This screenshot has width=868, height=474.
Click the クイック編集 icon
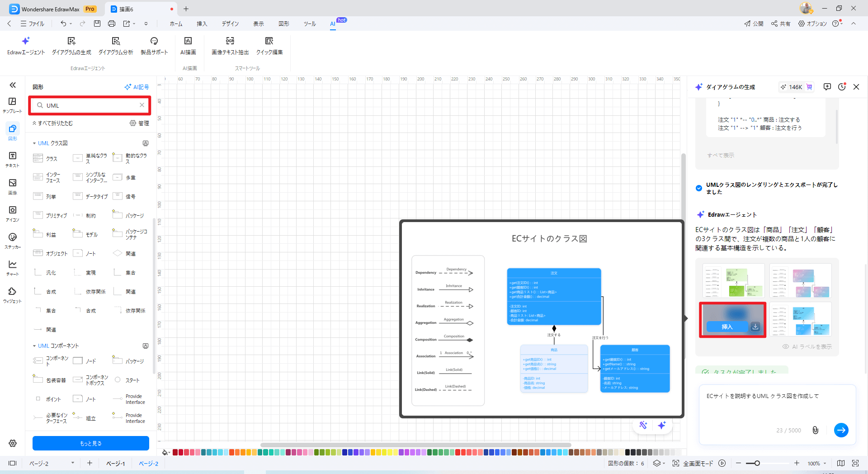pyautogui.click(x=269, y=41)
